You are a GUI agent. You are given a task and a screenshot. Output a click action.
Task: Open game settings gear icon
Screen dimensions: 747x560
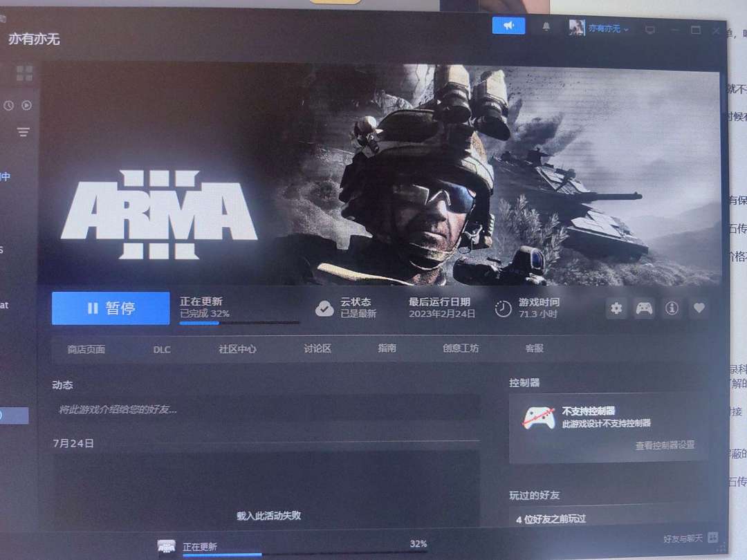pos(616,308)
